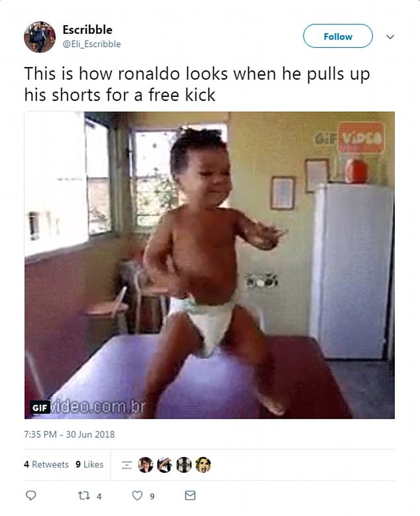View the 9 Likes list

coord(89,464)
